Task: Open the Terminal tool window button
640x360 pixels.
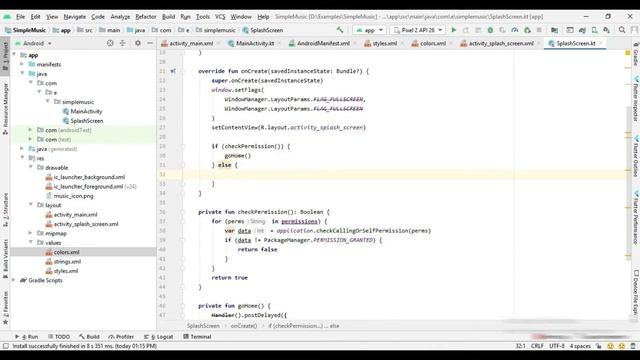Action: 198,337
